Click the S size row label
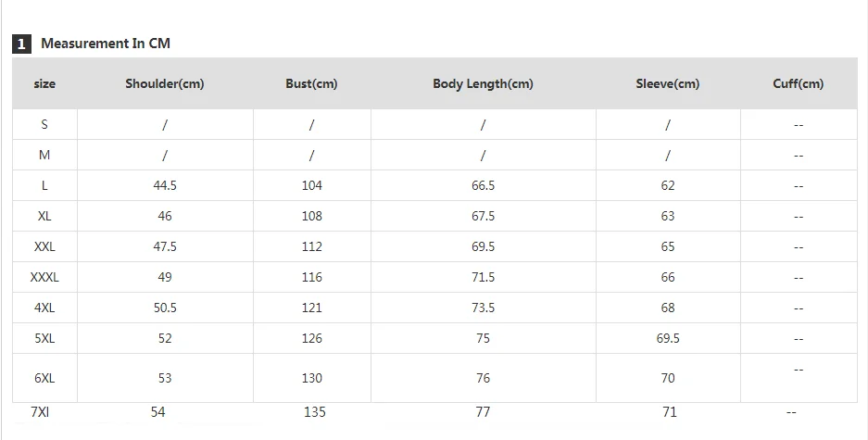Screen dimensions: 868x440 [x=44, y=124]
